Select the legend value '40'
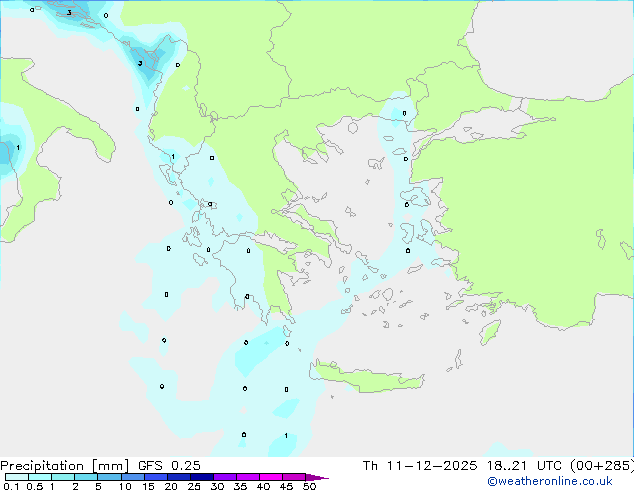 [x=263, y=486]
